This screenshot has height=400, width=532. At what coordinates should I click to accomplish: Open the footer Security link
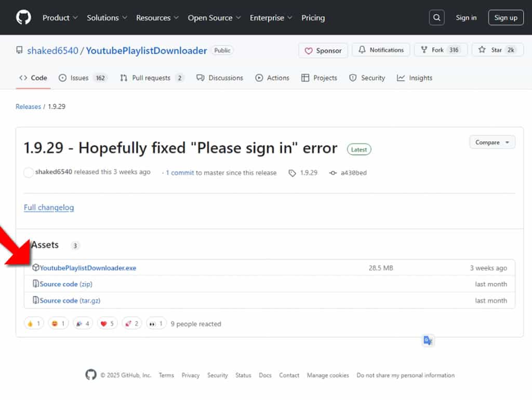pyautogui.click(x=218, y=375)
